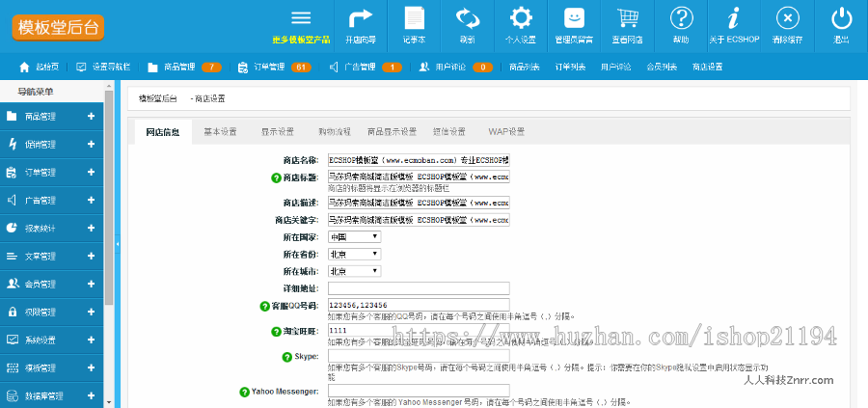Expand 文章管理 in the sidebar
This screenshot has height=408, width=868.
(x=92, y=257)
